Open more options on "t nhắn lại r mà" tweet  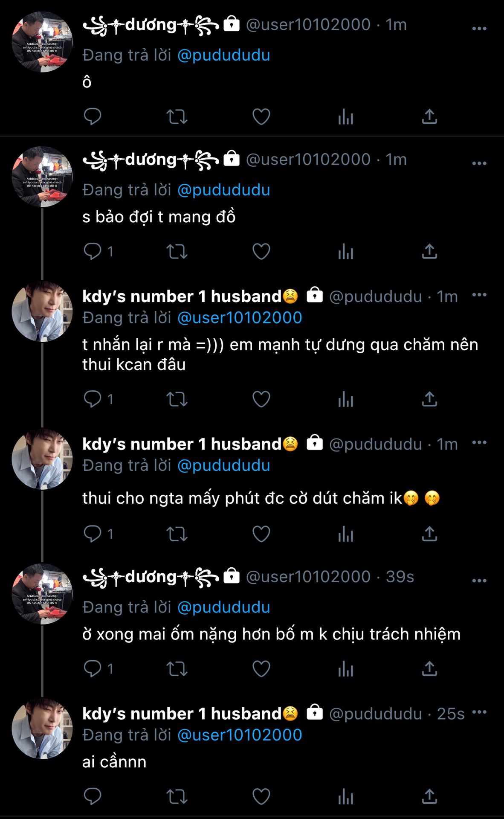pyautogui.click(x=479, y=295)
